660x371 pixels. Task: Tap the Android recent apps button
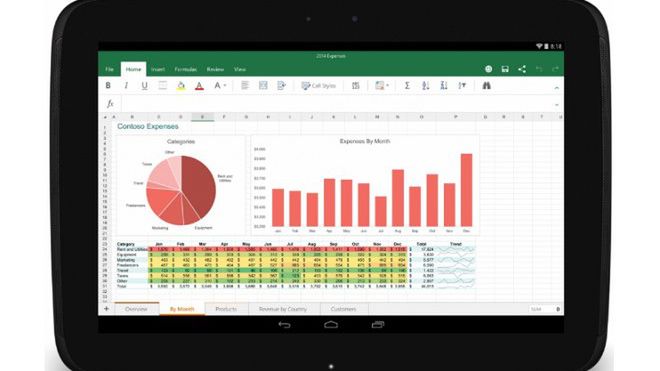click(378, 324)
